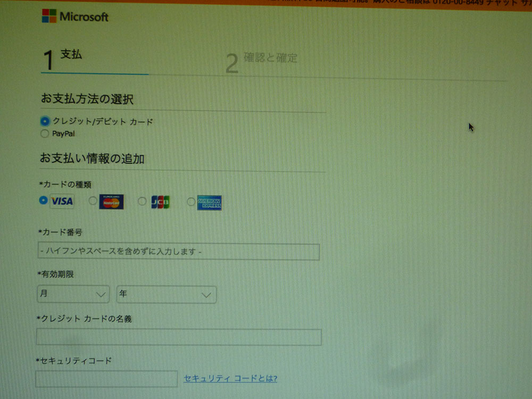Screen dimensions: 532x399
Task: Click the *セキュリティコード label
Action: 73,361
